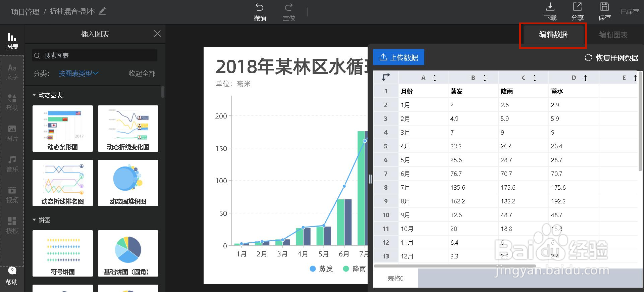Click the transpose rows/columns icon
Image resolution: width=644 pixels, height=292 pixels.
point(386,78)
